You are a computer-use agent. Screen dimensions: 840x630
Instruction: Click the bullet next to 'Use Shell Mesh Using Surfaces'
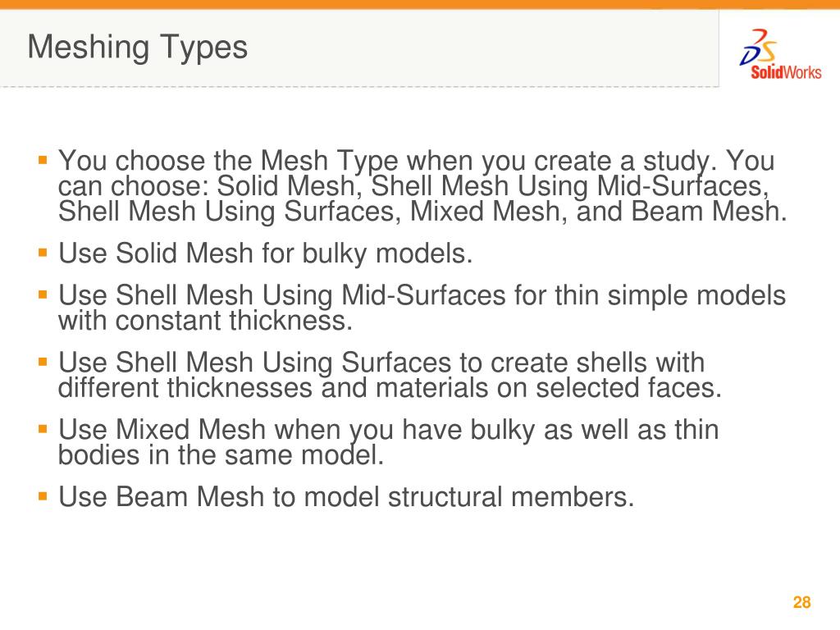[x=43, y=362]
